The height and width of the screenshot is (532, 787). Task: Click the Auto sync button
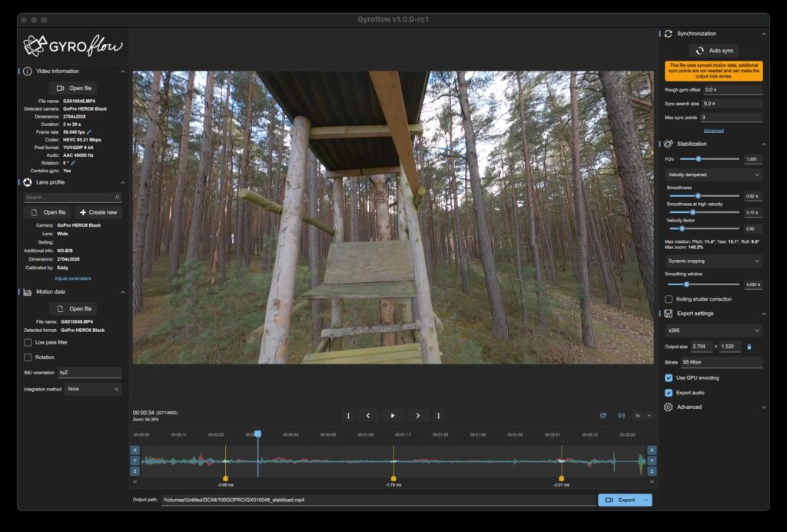coord(713,51)
